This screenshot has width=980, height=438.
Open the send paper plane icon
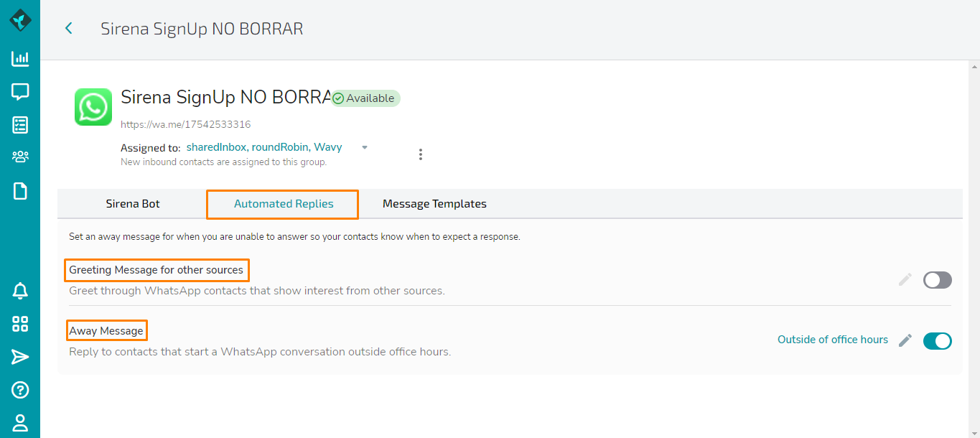coord(20,357)
